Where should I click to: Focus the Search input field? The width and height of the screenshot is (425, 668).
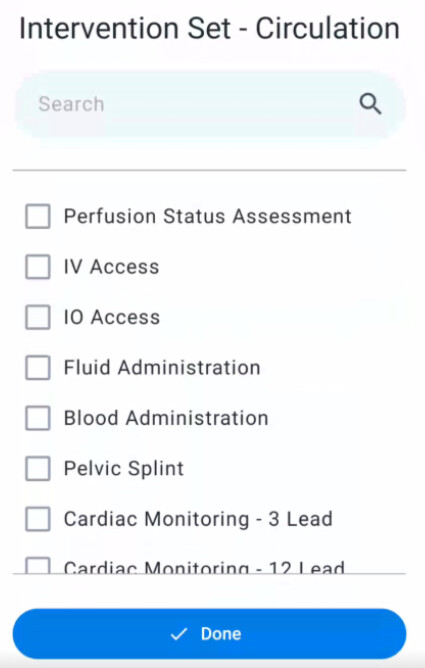point(210,104)
